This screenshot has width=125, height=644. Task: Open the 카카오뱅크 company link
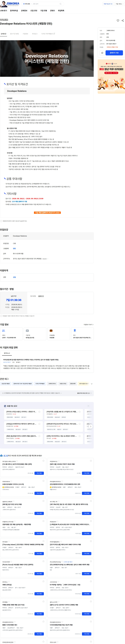[4, 20]
